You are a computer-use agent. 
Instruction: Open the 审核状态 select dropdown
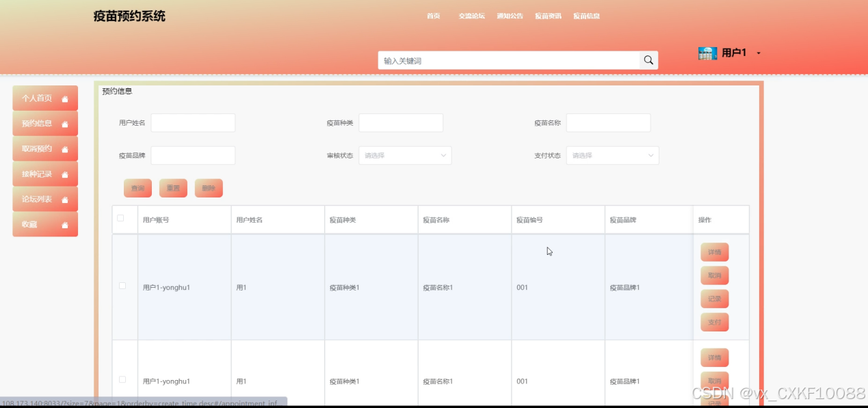click(x=405, y=155)
